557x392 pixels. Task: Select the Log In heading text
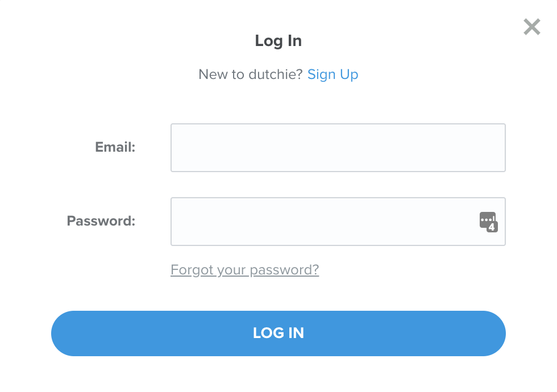pyautogui.click(x=278, y=40)
